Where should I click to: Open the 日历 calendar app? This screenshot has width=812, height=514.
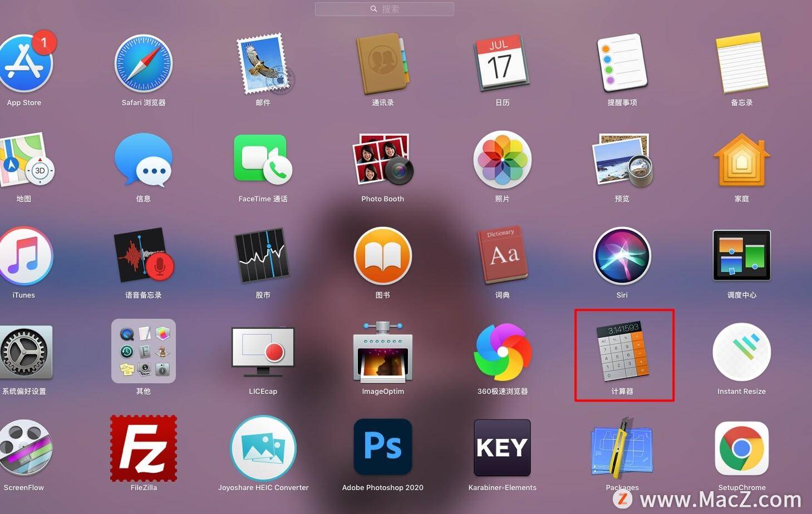(x=502, y=63)
